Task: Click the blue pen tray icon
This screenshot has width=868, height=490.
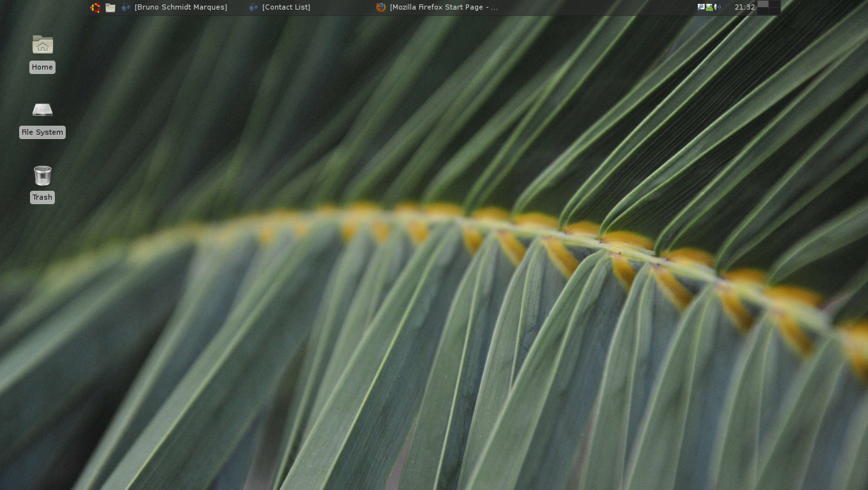Action: tap(701, 7)
